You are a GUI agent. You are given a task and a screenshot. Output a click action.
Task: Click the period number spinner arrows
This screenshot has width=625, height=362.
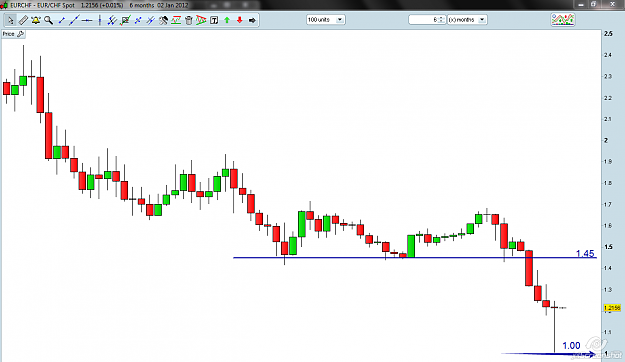click(x=441, y=20)
